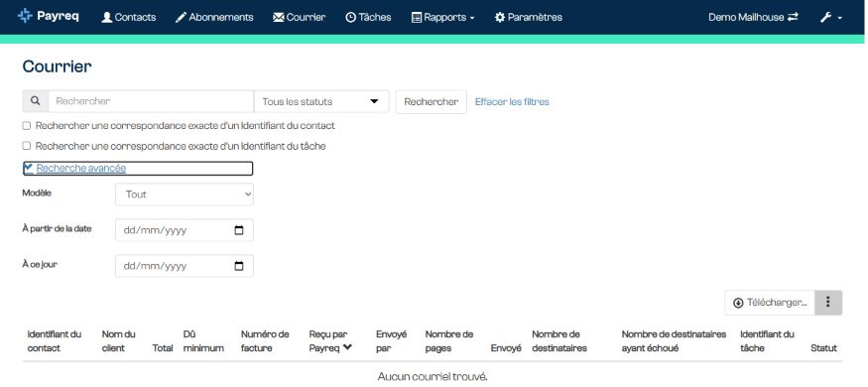Open the Courrier menu item
The height and width of the screenshot is (387, 868).
click(299, 17)
